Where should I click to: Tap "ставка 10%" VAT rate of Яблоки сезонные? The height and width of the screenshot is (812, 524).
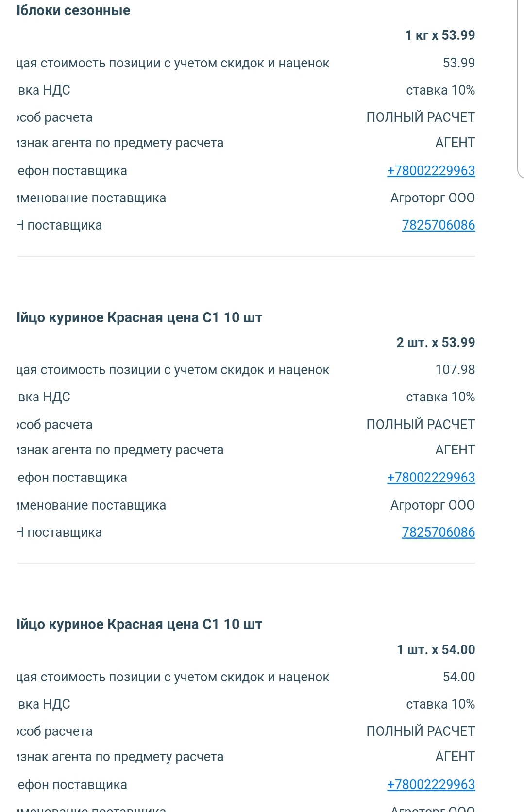tap(440, 90)
